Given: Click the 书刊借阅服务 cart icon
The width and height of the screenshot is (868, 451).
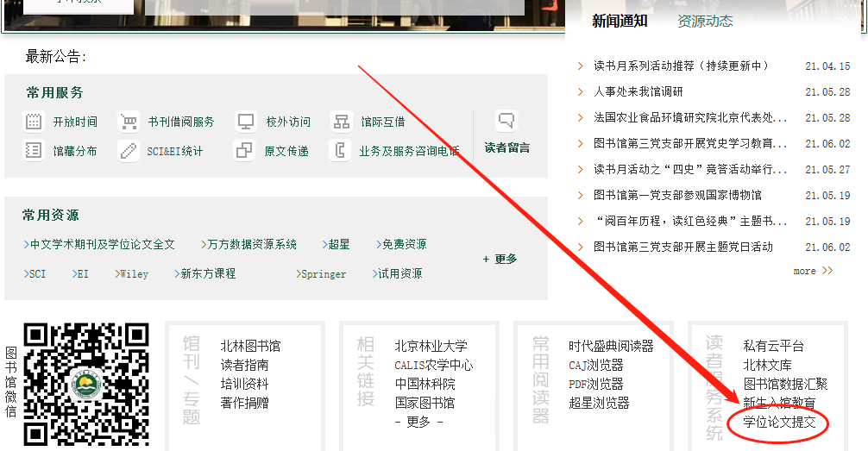Looking at the screenshot, I should coord(129,122).
